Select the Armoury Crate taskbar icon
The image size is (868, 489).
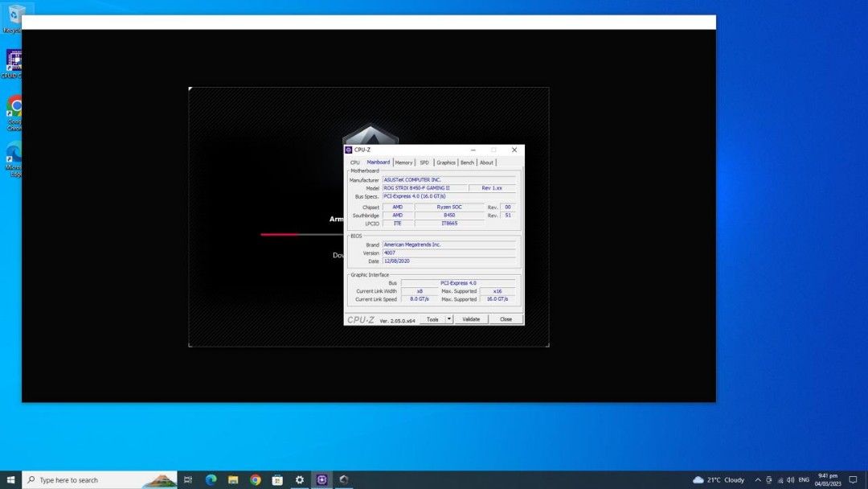pos(344,479)
